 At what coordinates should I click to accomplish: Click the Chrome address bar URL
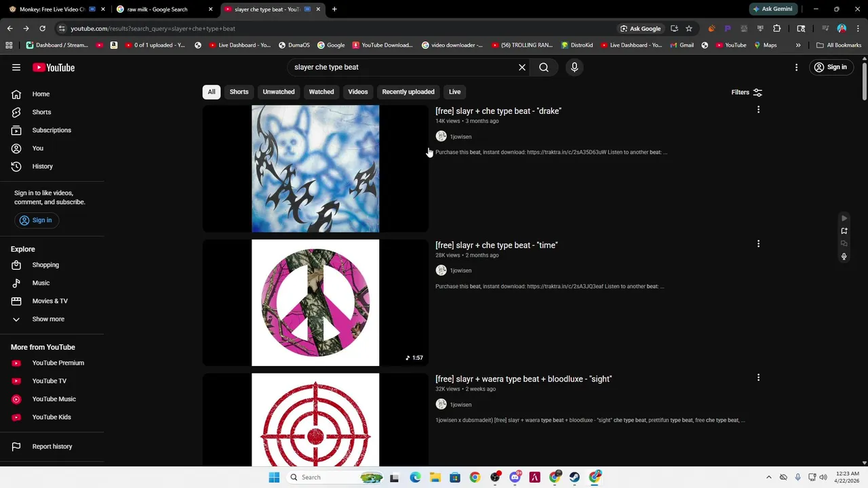click(x=153, y=28)
